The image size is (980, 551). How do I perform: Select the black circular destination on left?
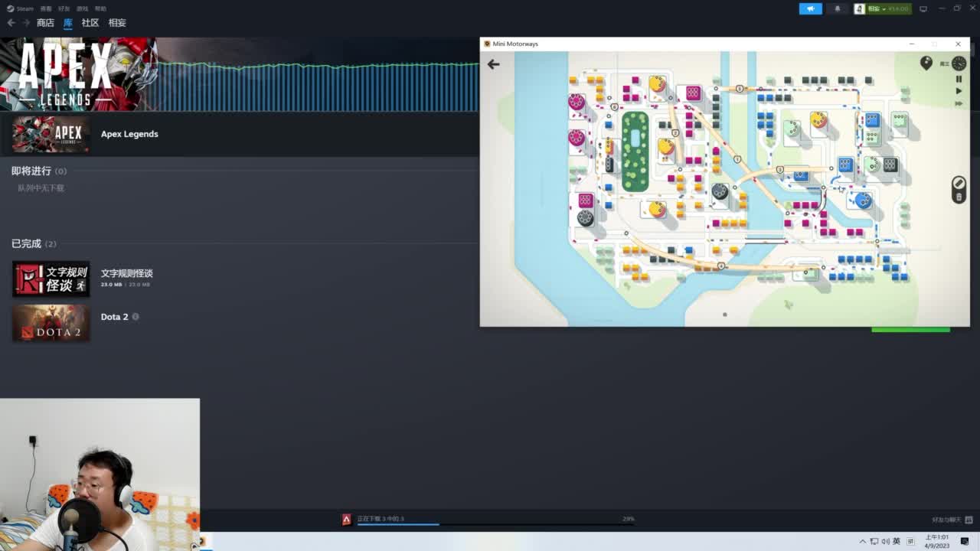tap(586, 218)
